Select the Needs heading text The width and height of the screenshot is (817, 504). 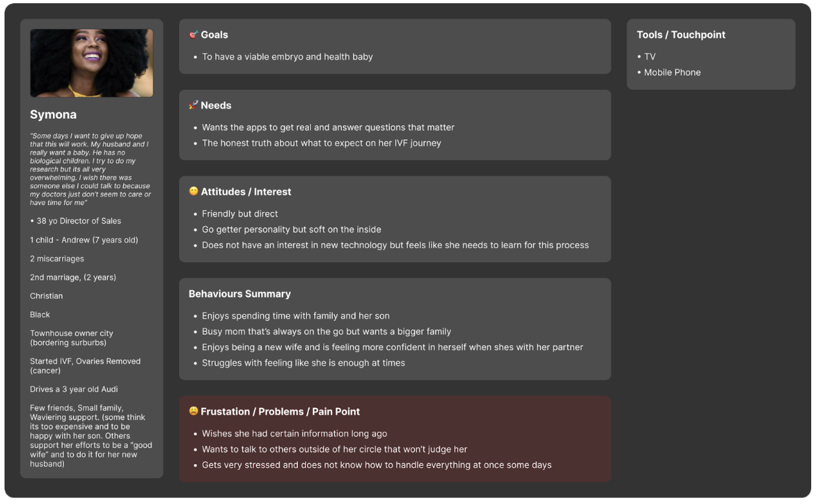coord(216,105)
